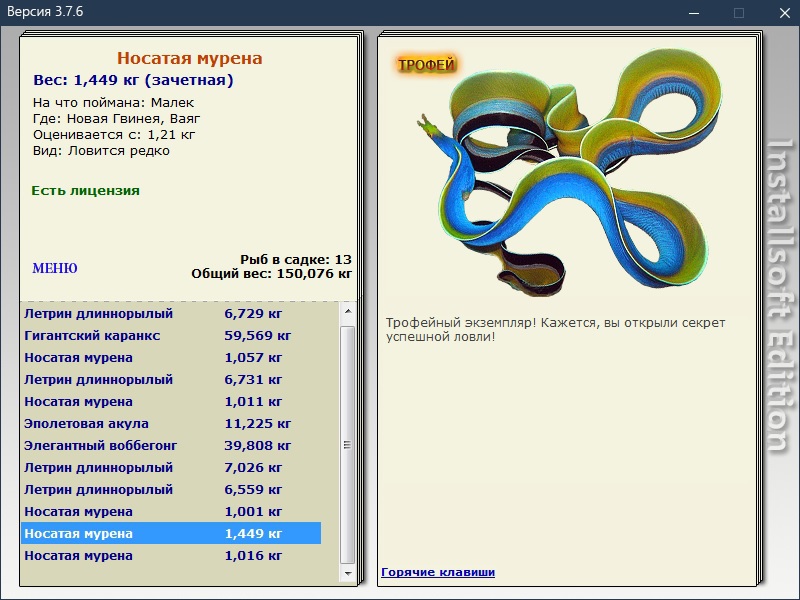The height and width of the screenshot is (600, 800).
Task: Click the fish list scroll-down arrow
Action: click(347, 573)
